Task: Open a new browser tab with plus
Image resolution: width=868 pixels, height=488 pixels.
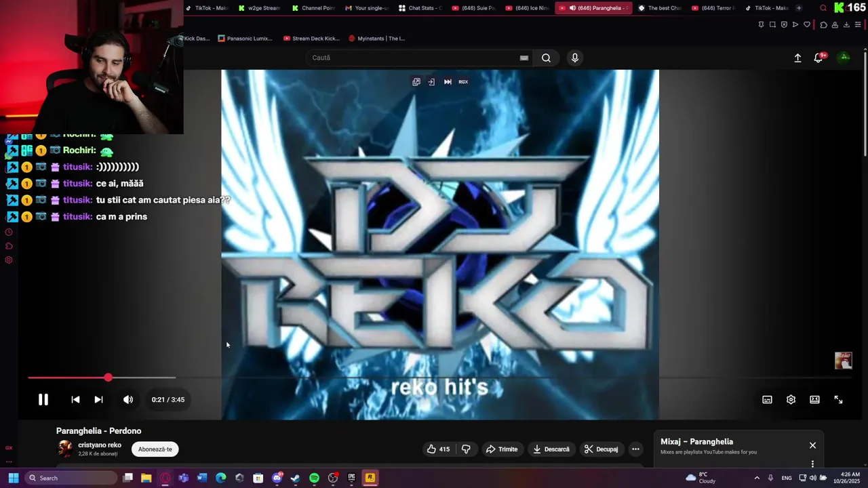Action: pyautogui.click(x=799, y=8)
